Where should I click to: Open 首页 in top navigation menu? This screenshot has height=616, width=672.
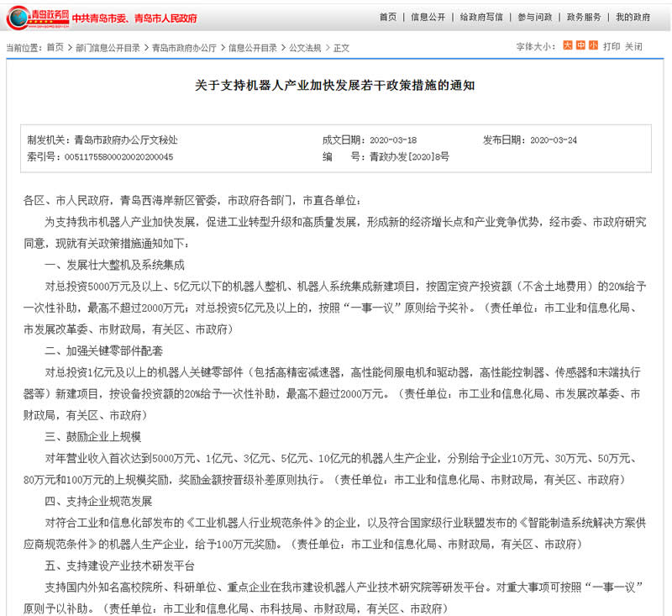[387, 17]
